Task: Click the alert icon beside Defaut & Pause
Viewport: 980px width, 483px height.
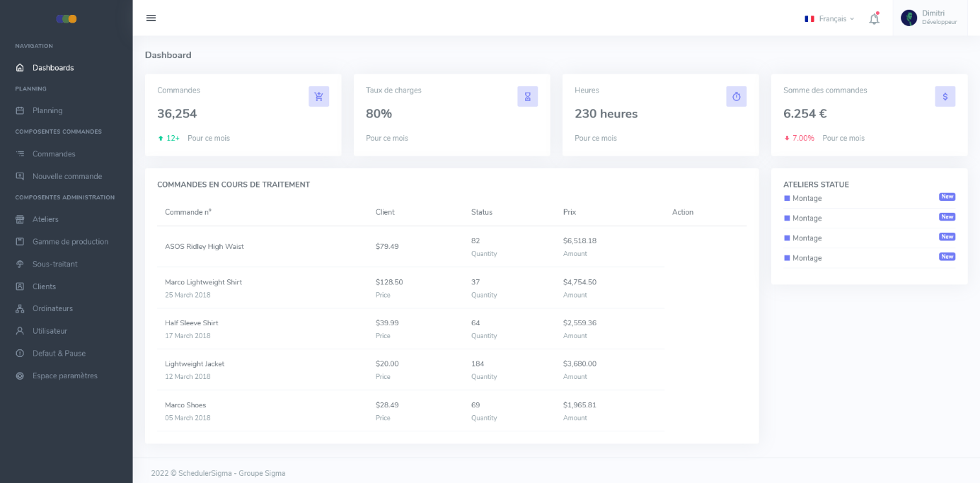Action: click(20, 353)
